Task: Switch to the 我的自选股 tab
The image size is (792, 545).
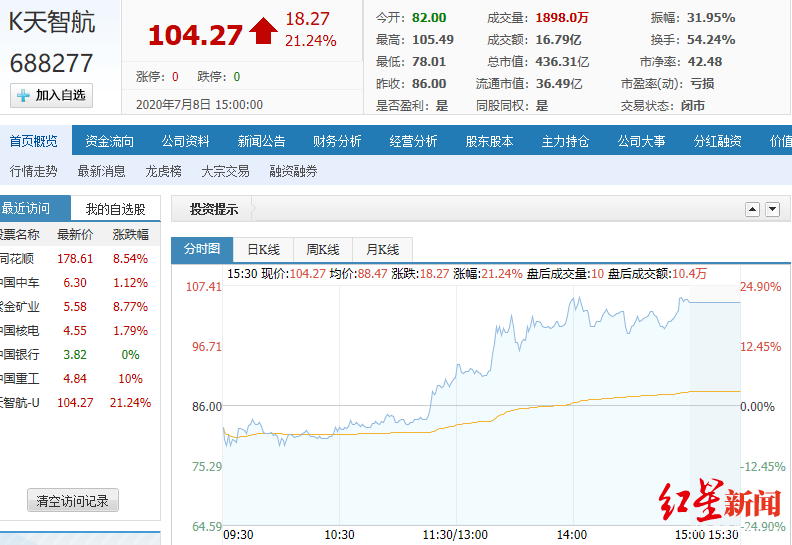Action: [x=116, y=209]
